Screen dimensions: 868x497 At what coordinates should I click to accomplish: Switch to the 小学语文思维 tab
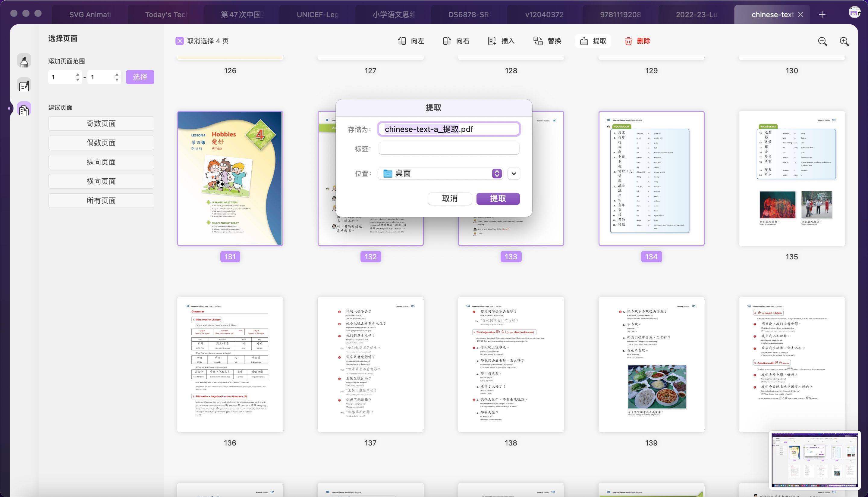point(393,14)
